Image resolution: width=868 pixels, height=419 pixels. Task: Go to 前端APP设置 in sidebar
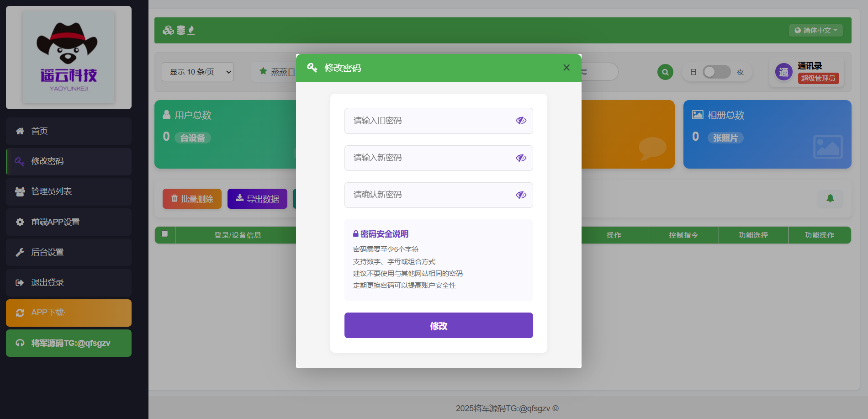pos(69,222)
